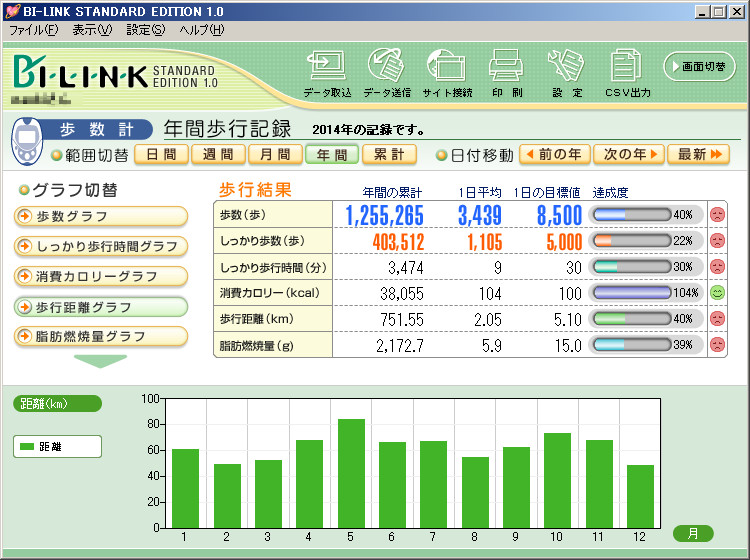
Task: Click the 3,439 daily average value
Action: 480,216
